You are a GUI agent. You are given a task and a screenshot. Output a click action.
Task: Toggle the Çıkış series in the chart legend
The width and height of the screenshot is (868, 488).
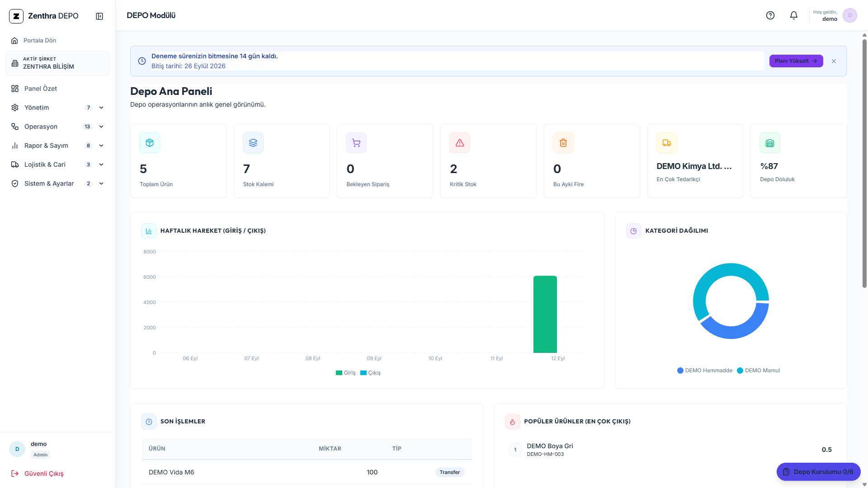370,373
